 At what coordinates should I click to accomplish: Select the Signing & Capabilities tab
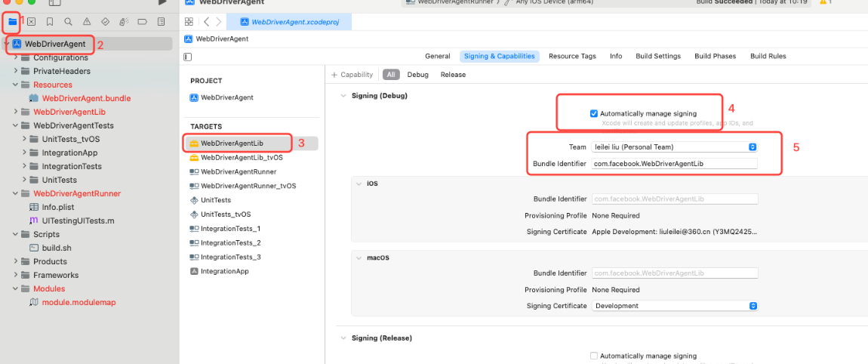(x=500, y=57)
